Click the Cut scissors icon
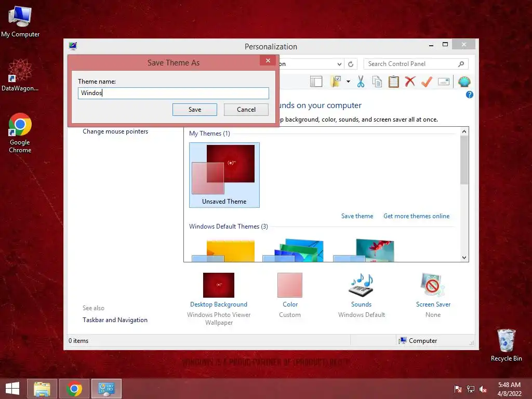The width and height of the screenshot is (532, 399). click(x=361, y=82)
